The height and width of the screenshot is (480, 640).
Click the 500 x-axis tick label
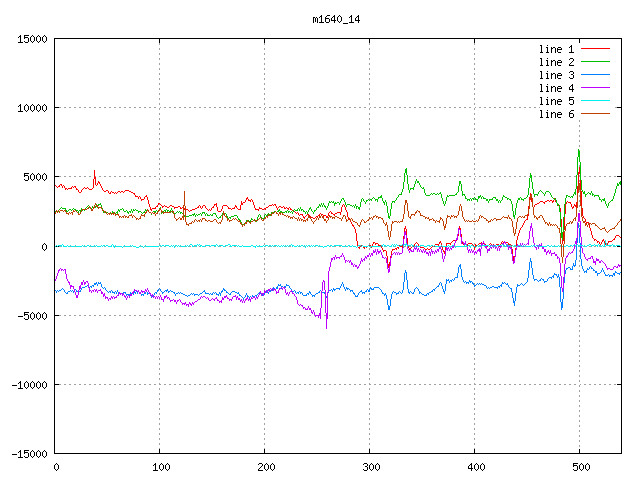point(580,467)
